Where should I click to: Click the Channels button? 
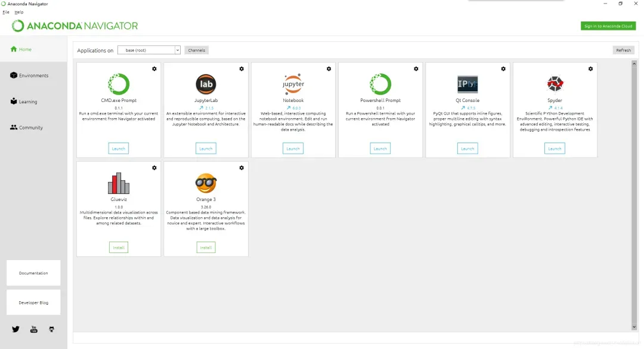pos(196,50)
